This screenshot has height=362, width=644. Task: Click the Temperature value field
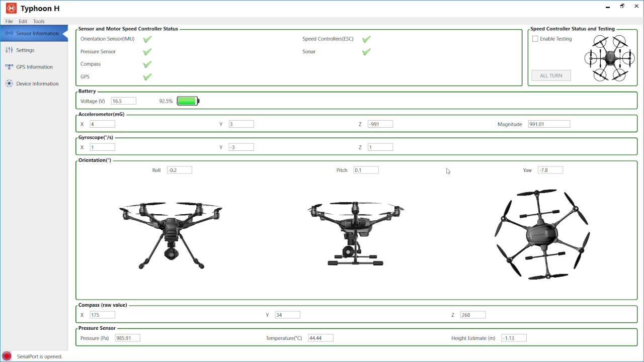click(x=321, y=338)
